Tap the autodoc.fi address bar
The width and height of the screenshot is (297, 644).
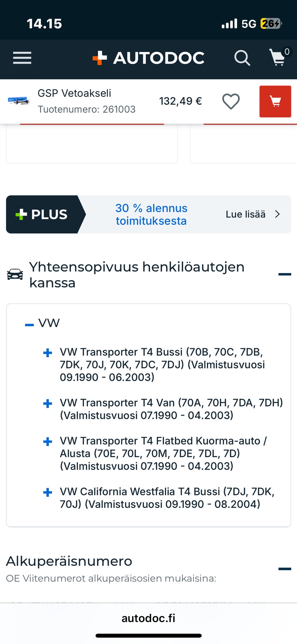tap(148, 618)
